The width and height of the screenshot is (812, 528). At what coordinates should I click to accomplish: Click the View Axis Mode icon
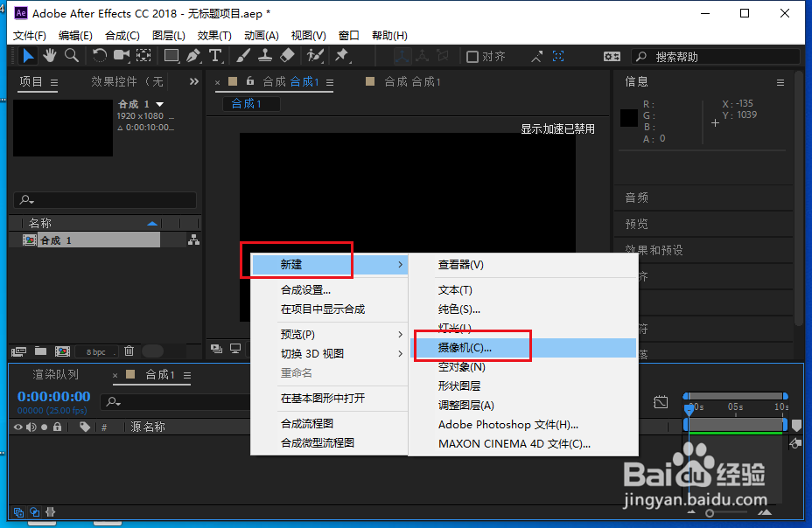pyautogui.click(x=443, y=56)
